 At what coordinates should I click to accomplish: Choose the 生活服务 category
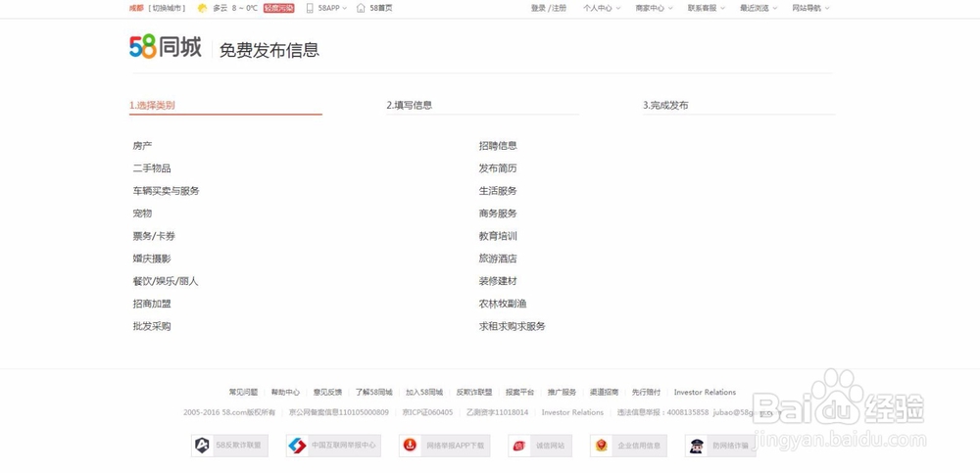(498, 191)
